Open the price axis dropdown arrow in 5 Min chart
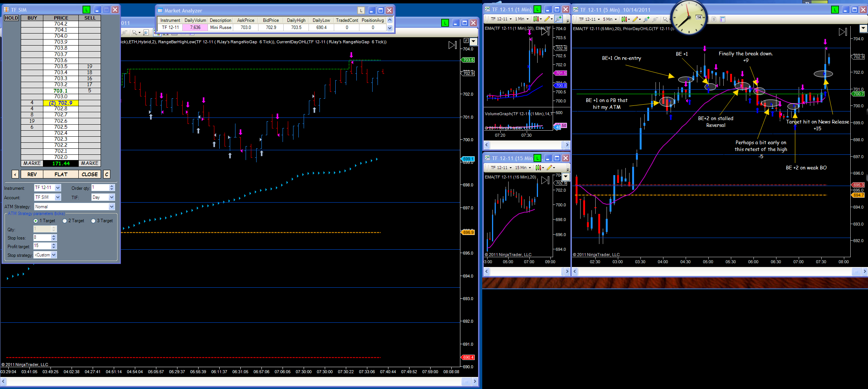The image size is (868, 389). point(863,28)
